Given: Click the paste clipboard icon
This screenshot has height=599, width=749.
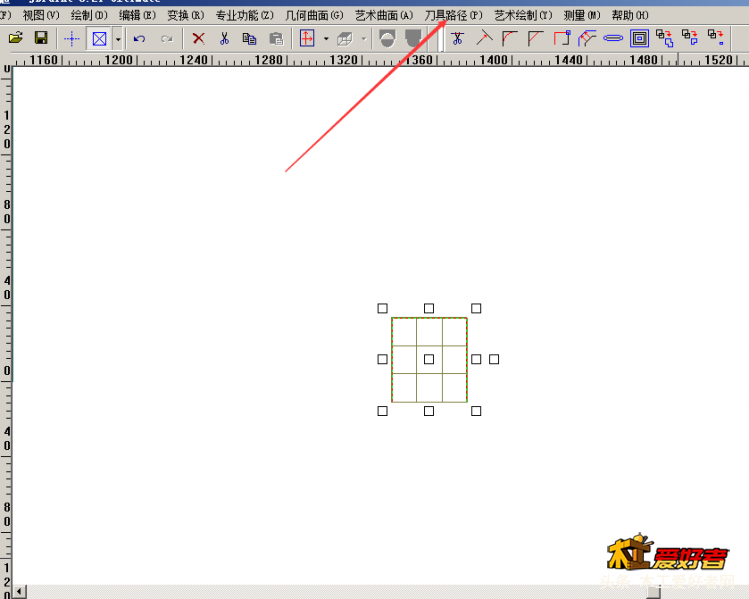Looking at the screenshot, I should point(276,39).
